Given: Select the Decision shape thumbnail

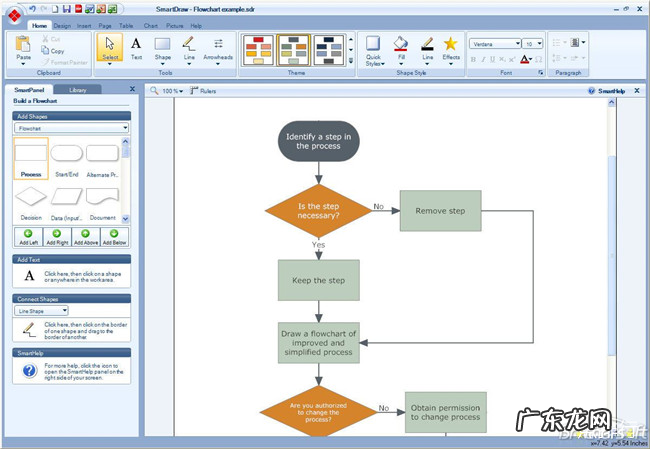Looking at the screenshot, I should point(31,198).
